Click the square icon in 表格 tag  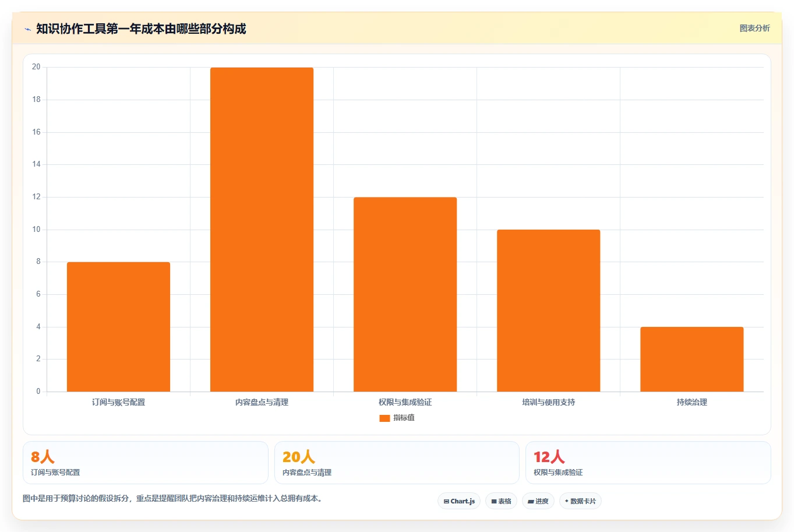(x=494, y=501)
